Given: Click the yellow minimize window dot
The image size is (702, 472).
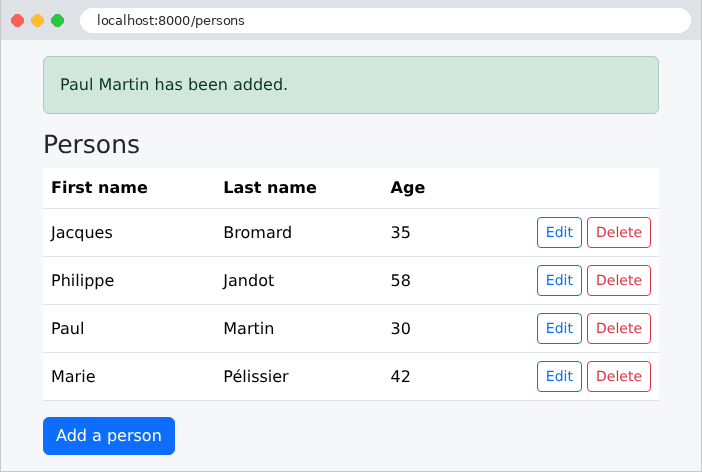Looking at the screenshot, I should pyautogui.click(x=38, y=21).
